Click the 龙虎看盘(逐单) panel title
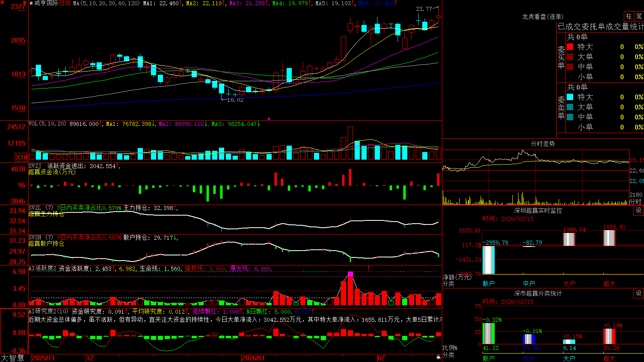644x362 pixels. 543,16
